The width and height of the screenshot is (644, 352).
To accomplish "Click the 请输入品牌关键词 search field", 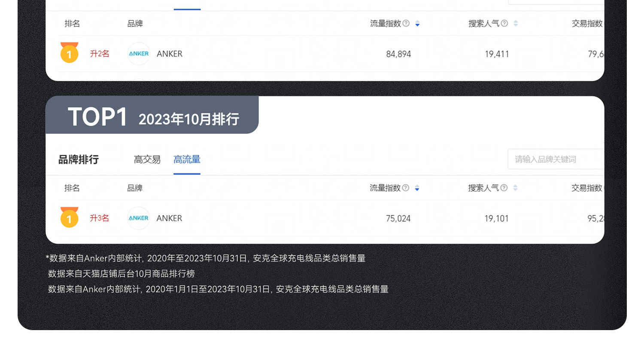I will click(x=556, y=159).
